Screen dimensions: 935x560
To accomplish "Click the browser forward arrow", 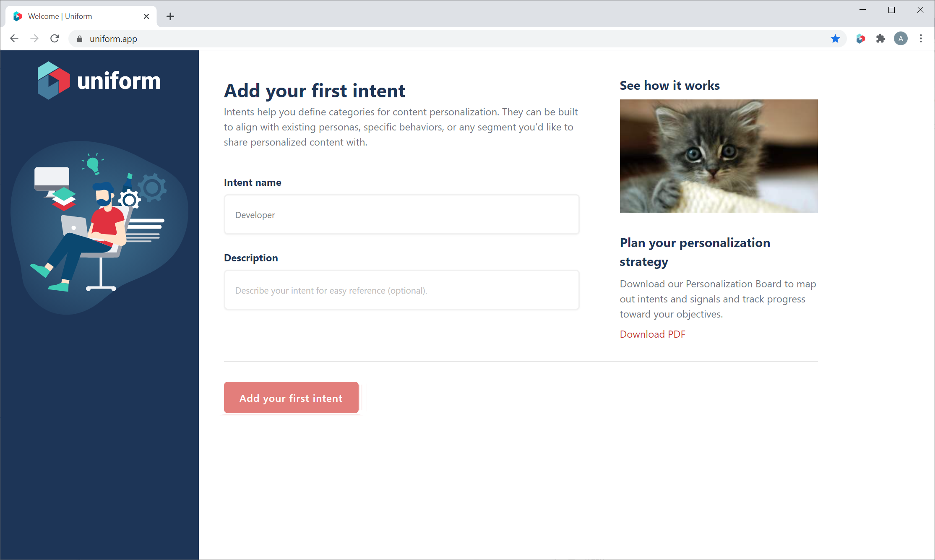I will coord(34,39).
